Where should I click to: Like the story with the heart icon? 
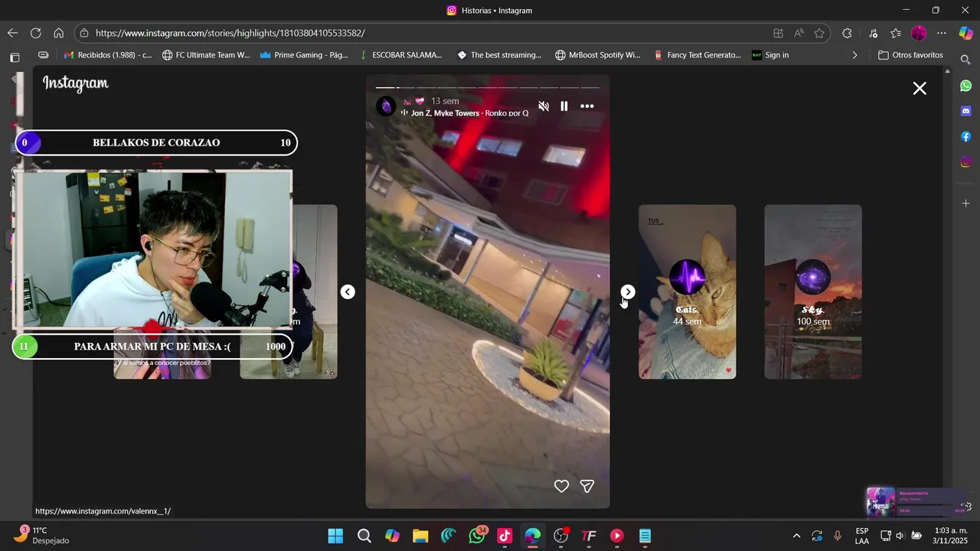(x=561, y=486)
